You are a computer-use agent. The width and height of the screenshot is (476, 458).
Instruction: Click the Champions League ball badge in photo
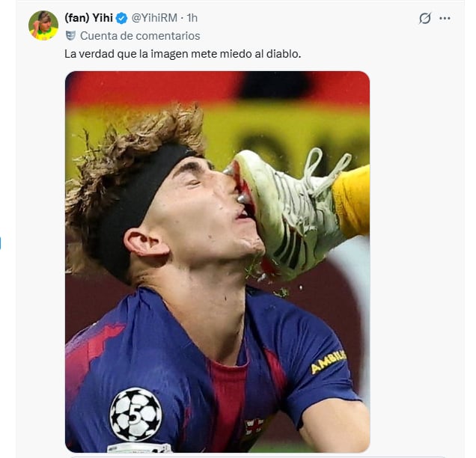pos(135,414)
